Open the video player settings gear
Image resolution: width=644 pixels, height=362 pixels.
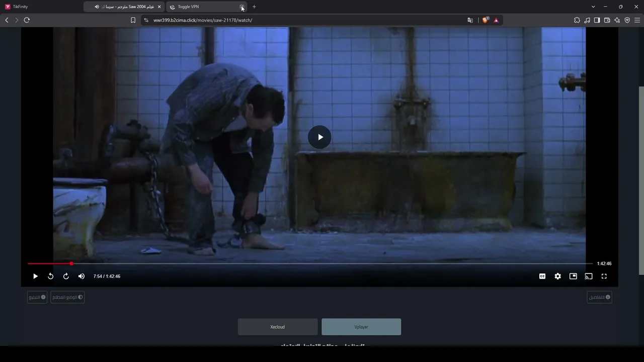[557, 276]
